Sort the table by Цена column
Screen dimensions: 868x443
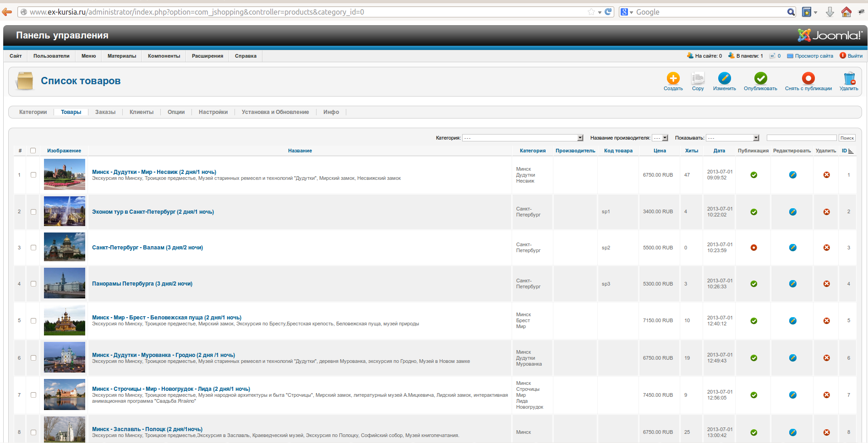pyautogui.click(x=660, y=151)
